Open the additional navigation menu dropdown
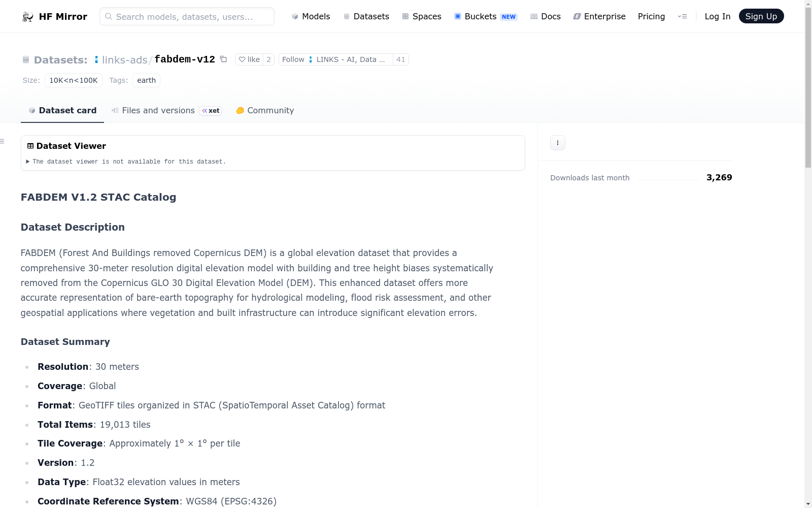The image size is (812, 508). [x=682, y=17]
